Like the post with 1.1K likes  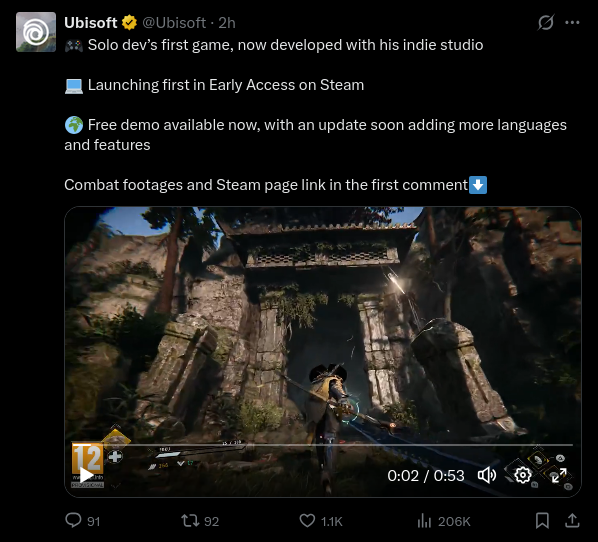[321, 521]
